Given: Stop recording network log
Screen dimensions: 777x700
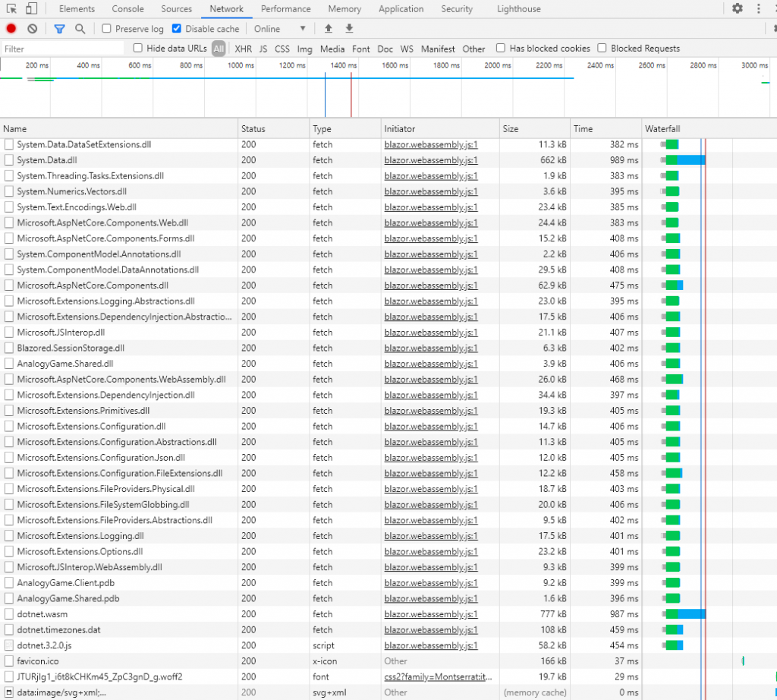Looking at the screenshot, I should [11, 29].
